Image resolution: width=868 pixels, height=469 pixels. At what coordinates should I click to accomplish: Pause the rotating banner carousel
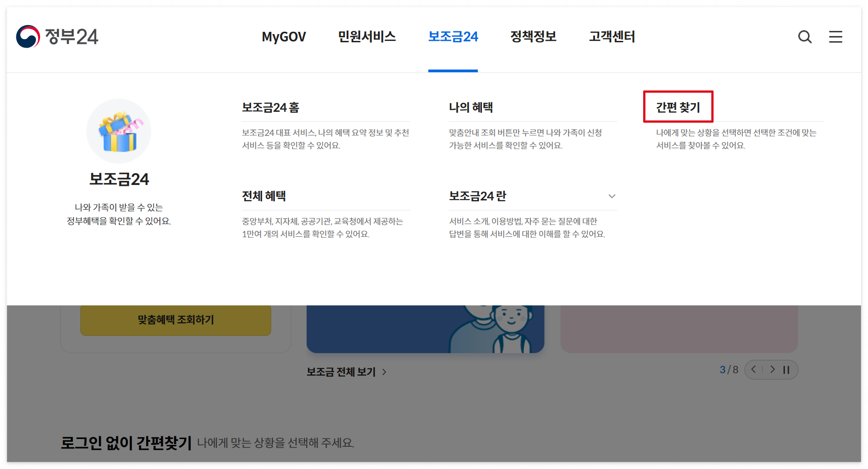click(x=787, y=369)
